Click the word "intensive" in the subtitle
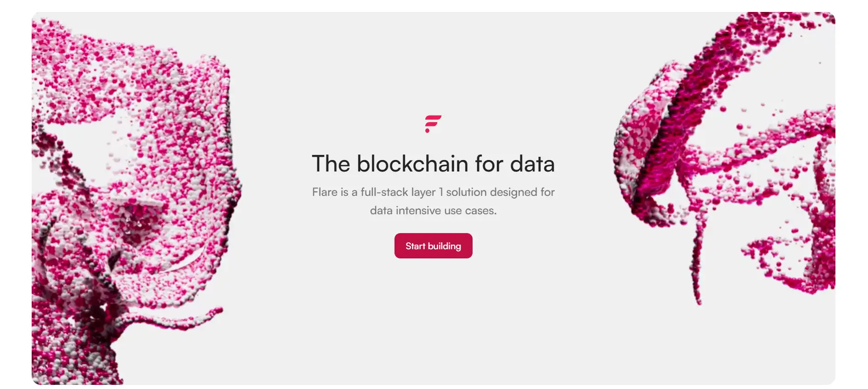Image resolution: width=868 pixels, height=389 pixels. pyautogui.click(x=418, y=211)
